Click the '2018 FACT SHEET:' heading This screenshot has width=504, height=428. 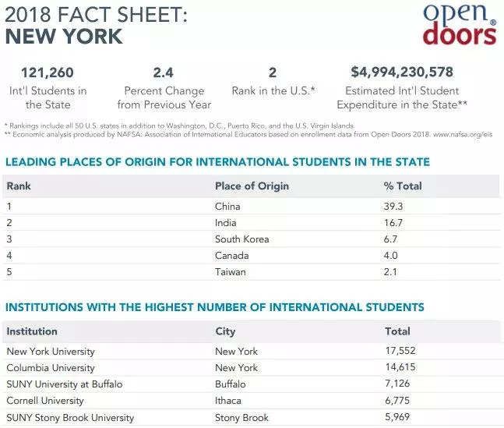pos(96,15)
